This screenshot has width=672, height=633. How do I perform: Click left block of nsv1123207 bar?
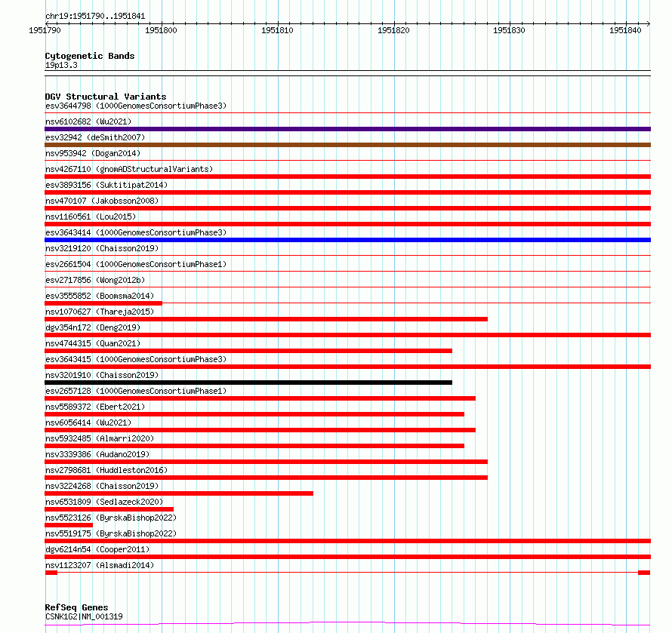[51, 573]
